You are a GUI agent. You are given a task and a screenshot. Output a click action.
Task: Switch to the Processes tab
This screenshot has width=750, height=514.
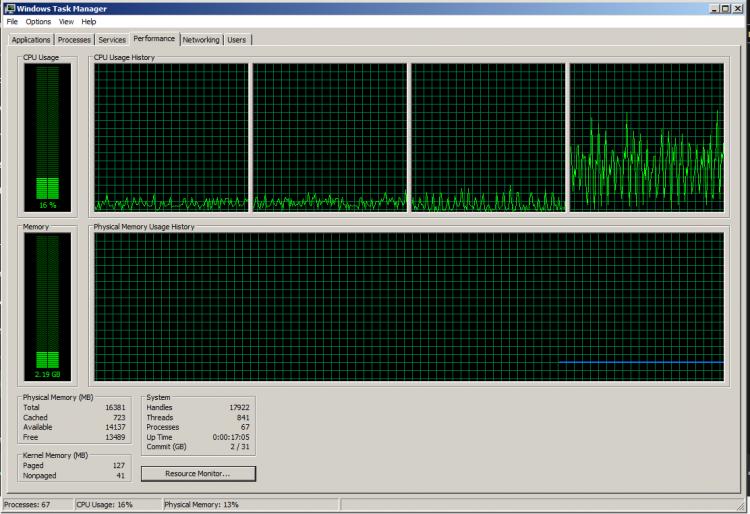click(75, 40)
